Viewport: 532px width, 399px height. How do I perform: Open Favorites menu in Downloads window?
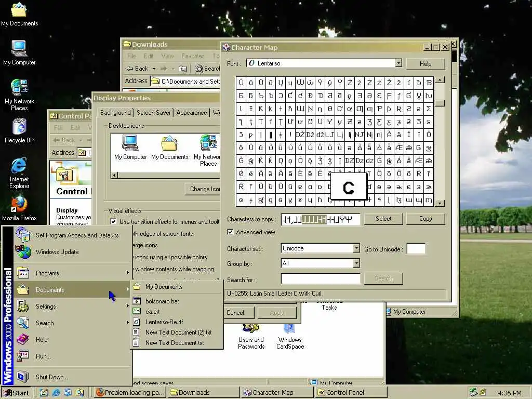[x=193, y=56]
